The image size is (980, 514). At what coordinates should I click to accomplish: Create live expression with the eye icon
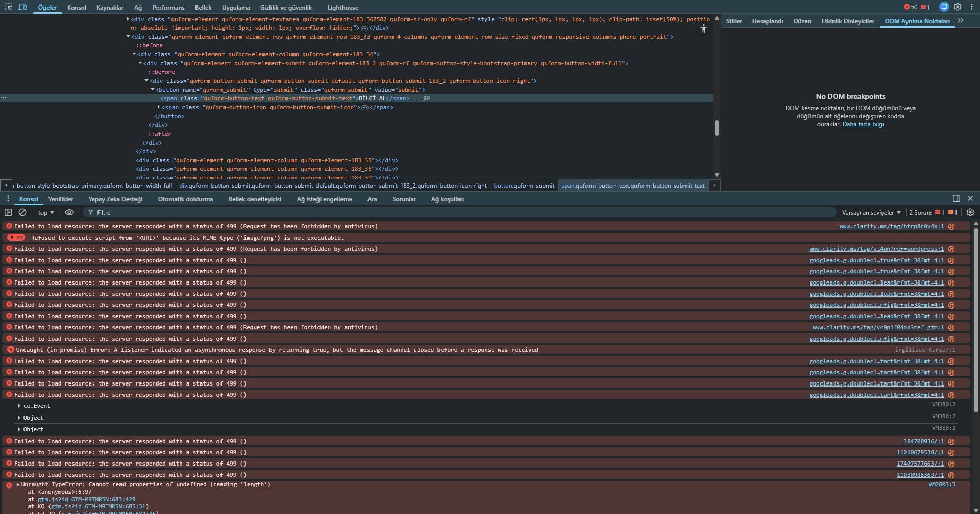click(69, 212)
